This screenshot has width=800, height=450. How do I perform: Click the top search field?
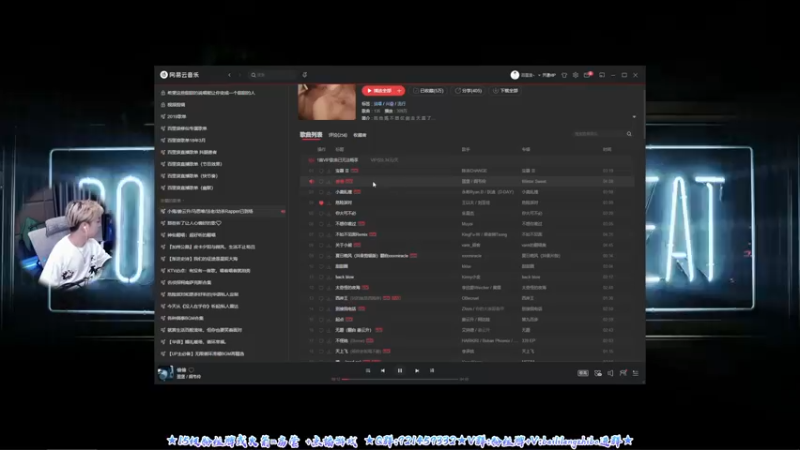coord(272,75)
